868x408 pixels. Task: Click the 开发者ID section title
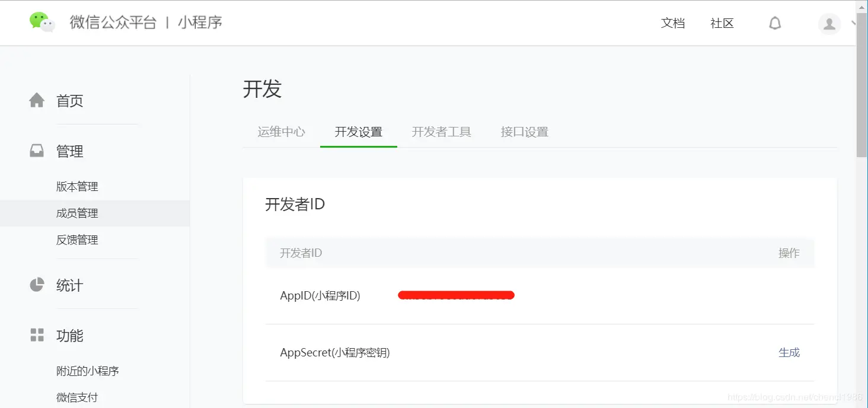295,205
